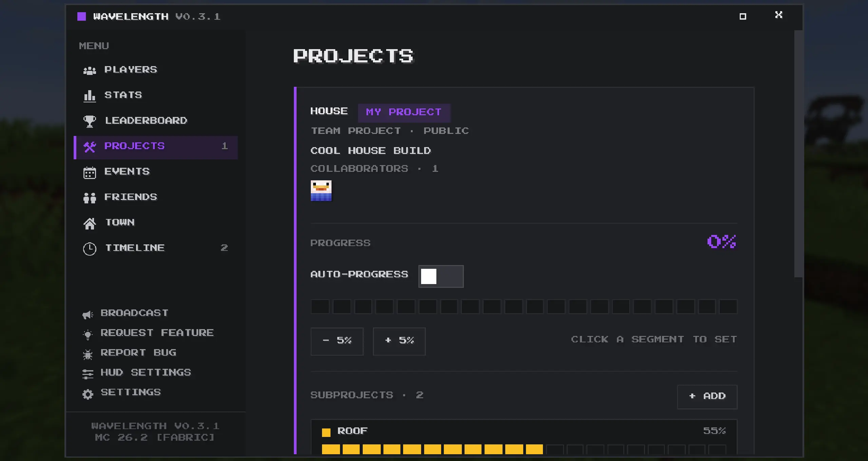Click the HUD Settings sliders icon
The image size is (868, 461).
coord(88,374)
